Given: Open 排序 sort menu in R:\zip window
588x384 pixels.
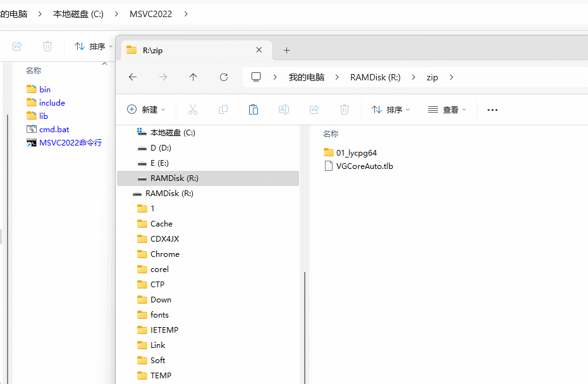Looking at the screenshot, I should tap(391, 109).
